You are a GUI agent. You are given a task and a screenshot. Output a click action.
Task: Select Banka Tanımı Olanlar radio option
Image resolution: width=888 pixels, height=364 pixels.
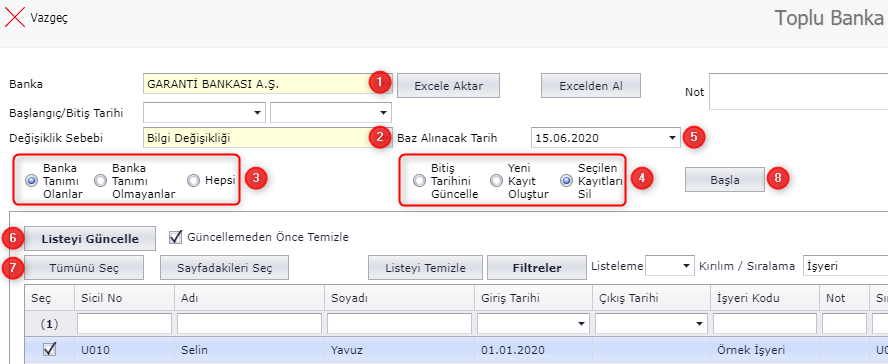point(31,181)
